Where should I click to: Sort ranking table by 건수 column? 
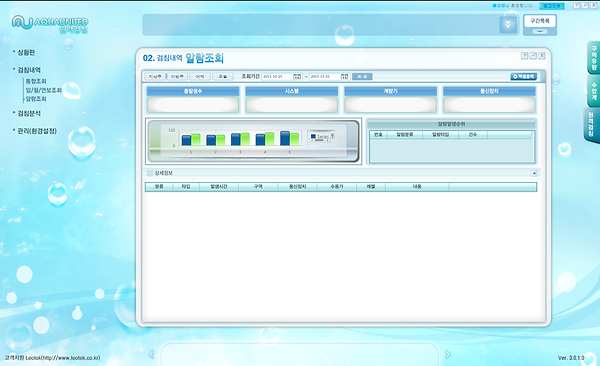pos(473,135)
